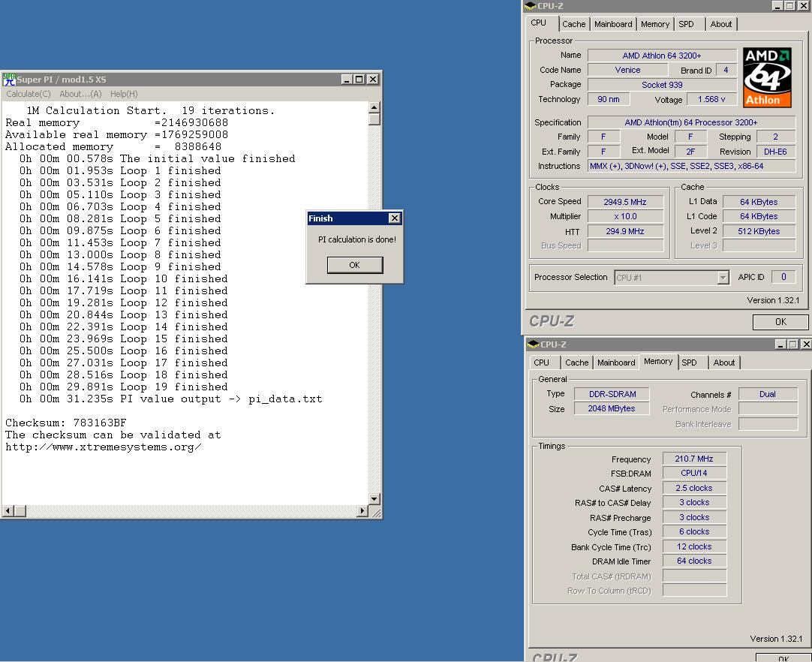Open Cache tab in bottom CPU-Z window
812x662 pixels.
[577, 363]
